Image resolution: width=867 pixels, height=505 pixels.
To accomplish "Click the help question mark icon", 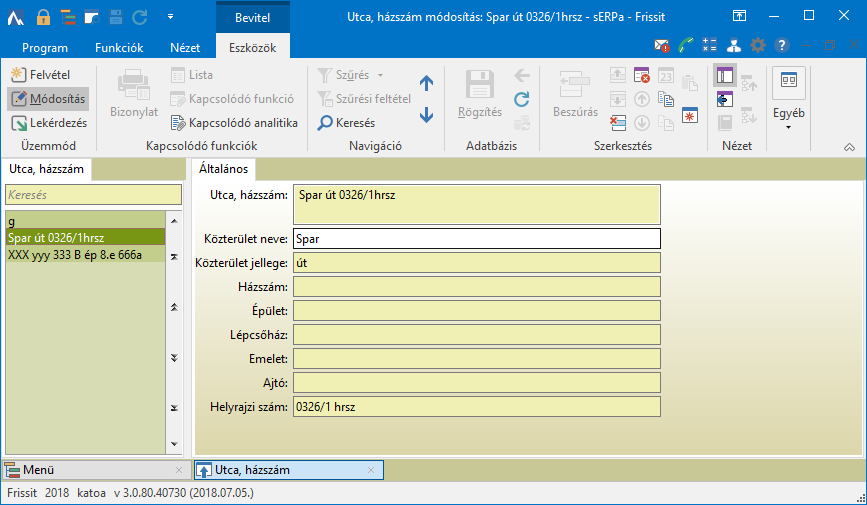I will 781,46.
